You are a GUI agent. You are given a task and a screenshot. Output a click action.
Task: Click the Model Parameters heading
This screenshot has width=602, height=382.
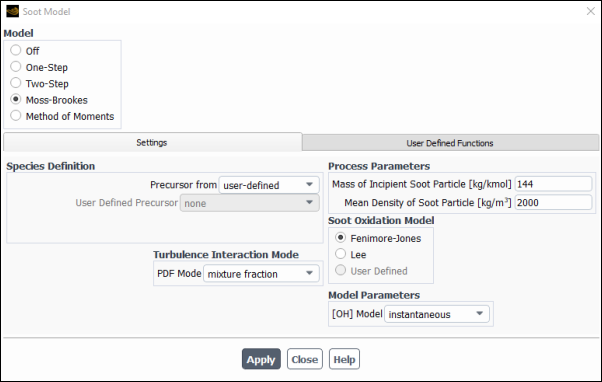pos(374,295)
